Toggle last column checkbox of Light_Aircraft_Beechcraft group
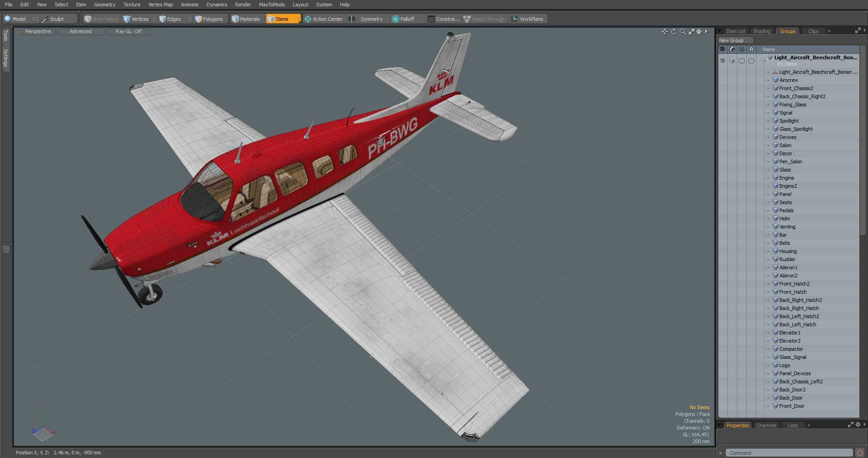Image resolution: width=868 pixels, height=458 pixels. [x=751, y=61]
